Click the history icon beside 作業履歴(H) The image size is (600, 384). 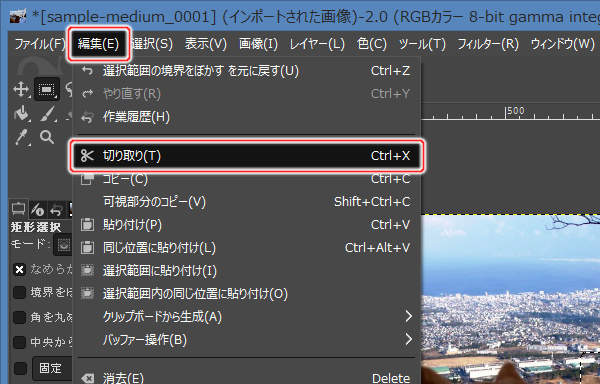tap(87, 117)
